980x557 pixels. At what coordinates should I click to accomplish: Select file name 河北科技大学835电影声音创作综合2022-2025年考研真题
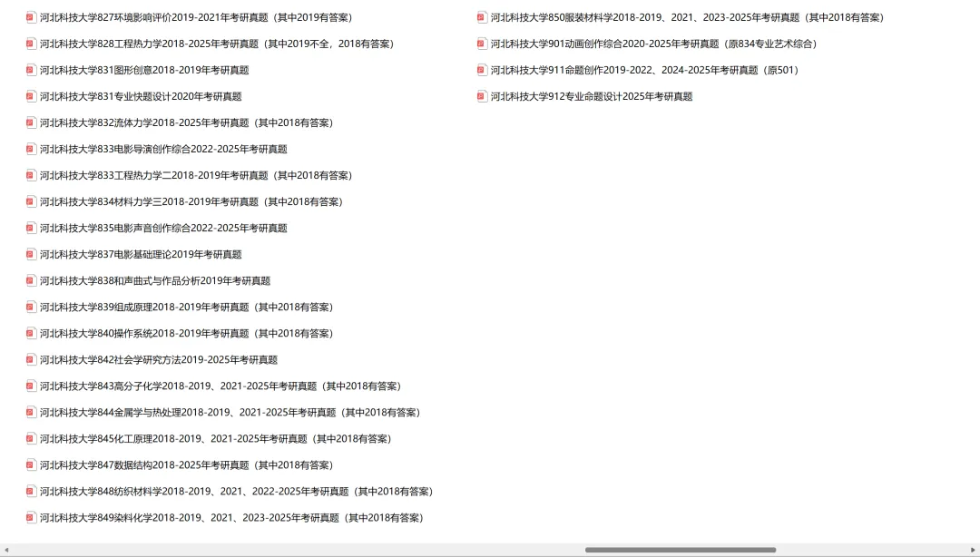163,228
